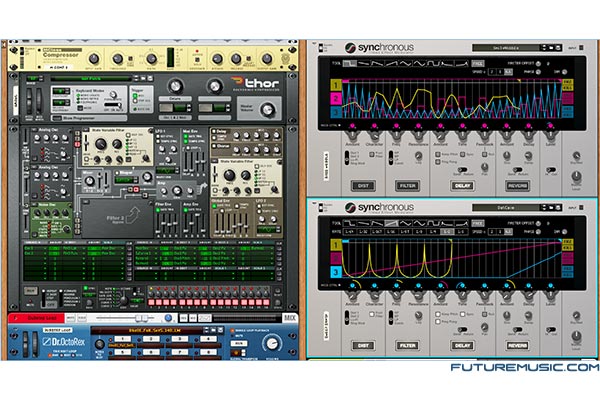Image resolution: width=600 pixels, height=400 pixels.
Task: Expand Thor with Show Programmer button
Action: pos(57,118)
